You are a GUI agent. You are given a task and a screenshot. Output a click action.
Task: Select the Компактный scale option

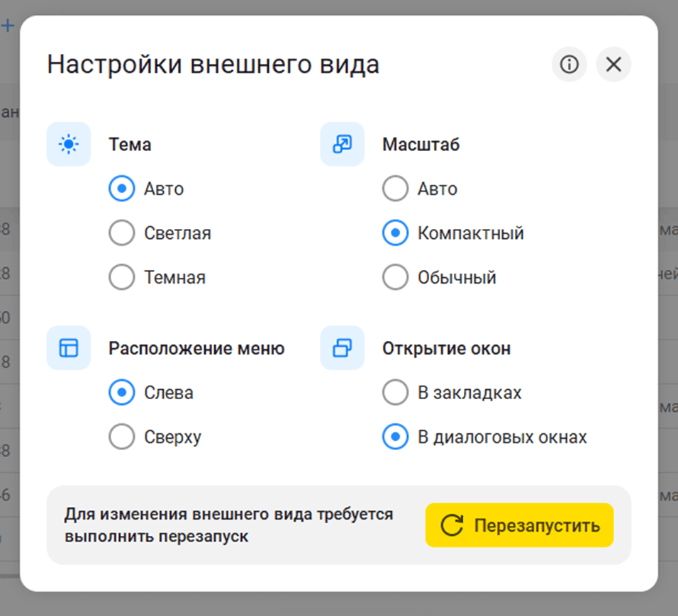396,233
